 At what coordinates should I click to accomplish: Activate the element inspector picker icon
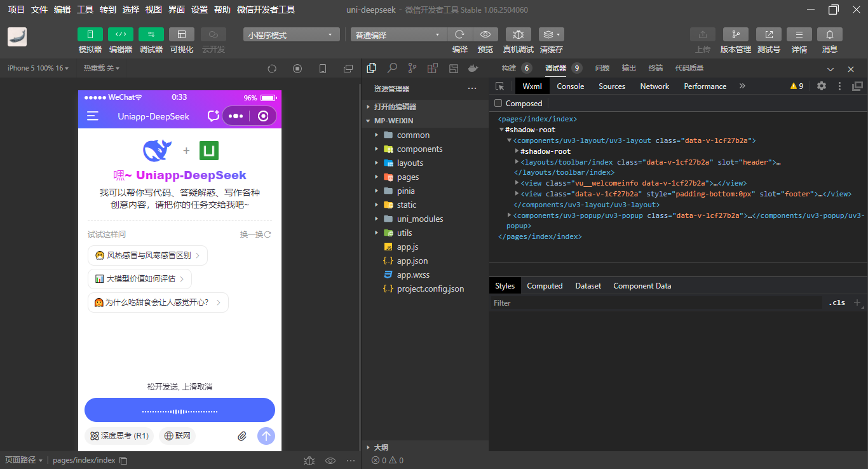pos(500,86)
